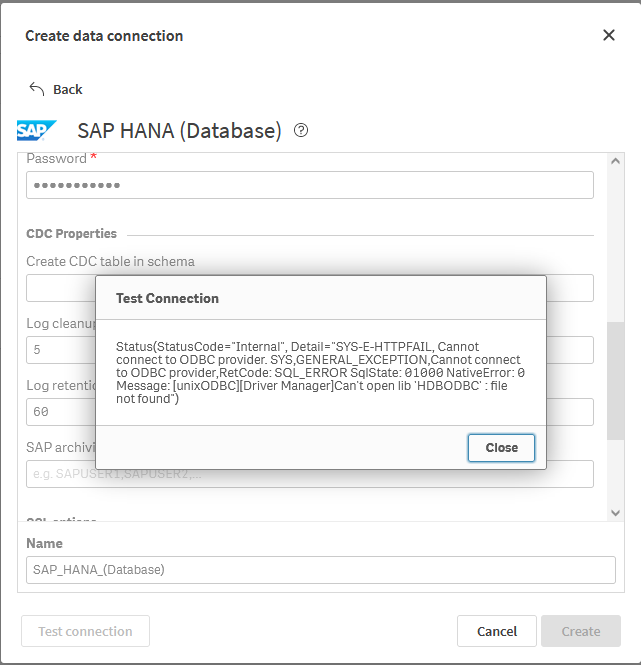Click the Create CDC table in schema field
This screenshot has height=665, width=641.
click(x=60, y=289)
